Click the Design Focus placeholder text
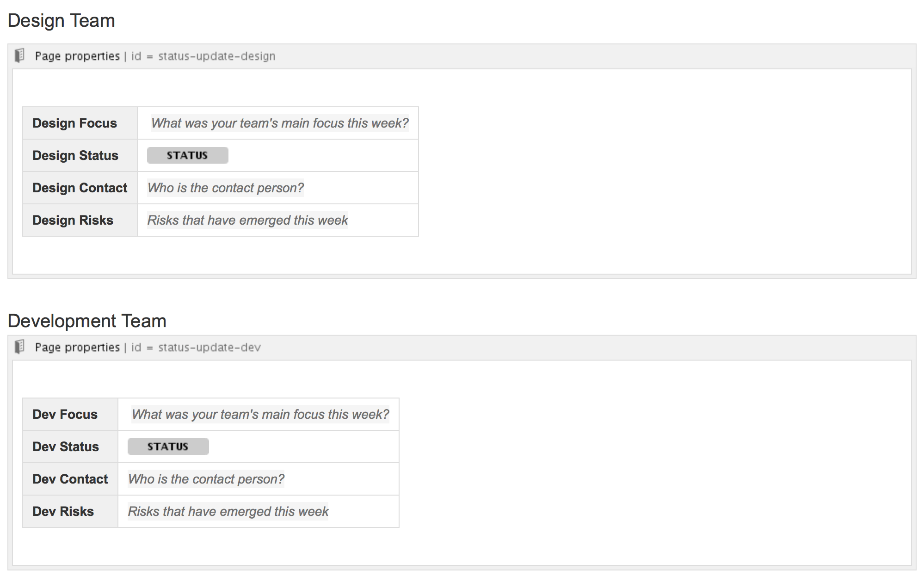924x576 pixels. pos(280,123)
